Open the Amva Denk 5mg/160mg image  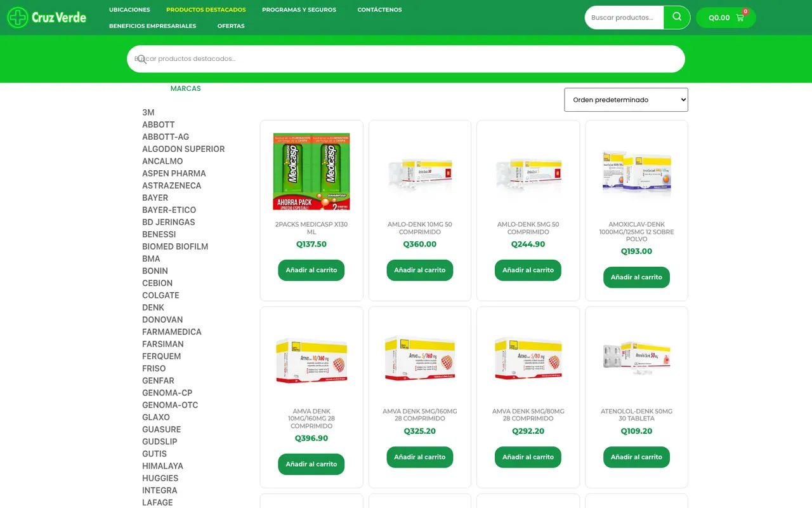(x=420, y=358)
